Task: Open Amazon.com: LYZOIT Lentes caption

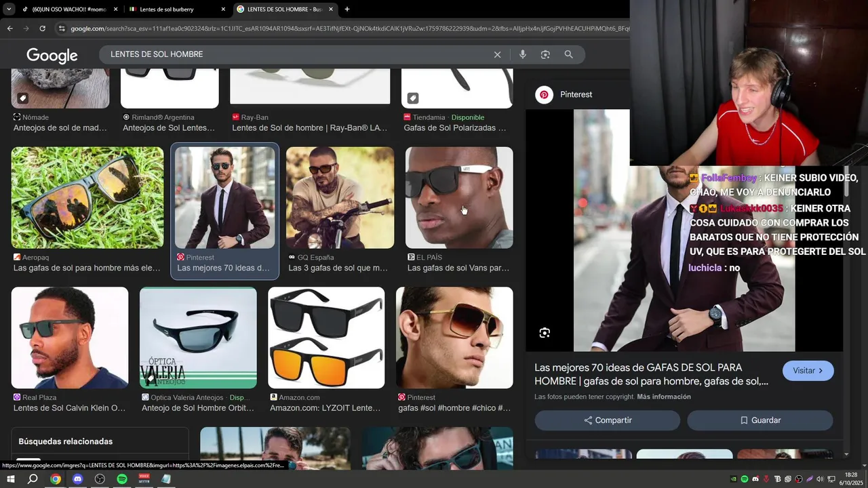Action: click(325, 408)
